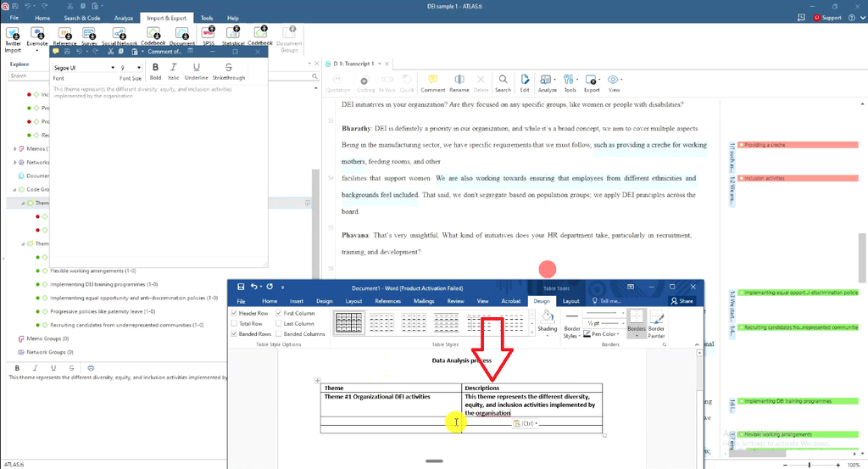This screenshot has height=469, width=868.
Task: Select first table style thumbnail in Word
Action: point(348,322)
